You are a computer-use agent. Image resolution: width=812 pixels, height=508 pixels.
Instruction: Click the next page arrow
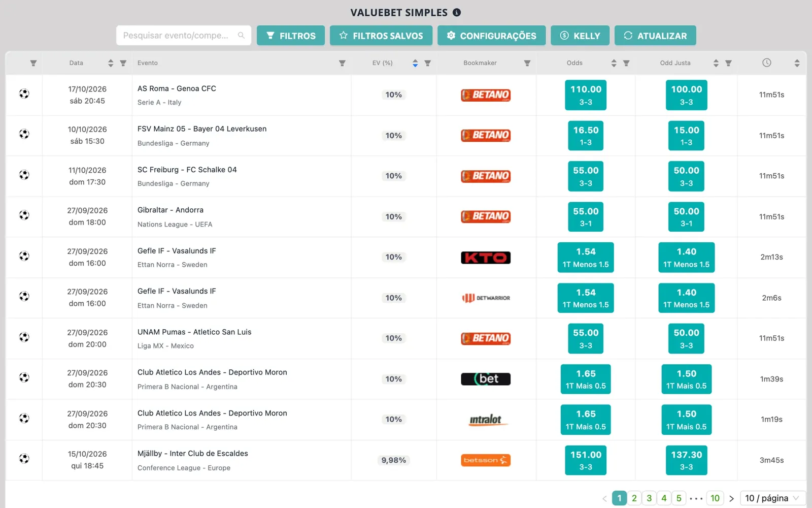click(x=731, y=499)
